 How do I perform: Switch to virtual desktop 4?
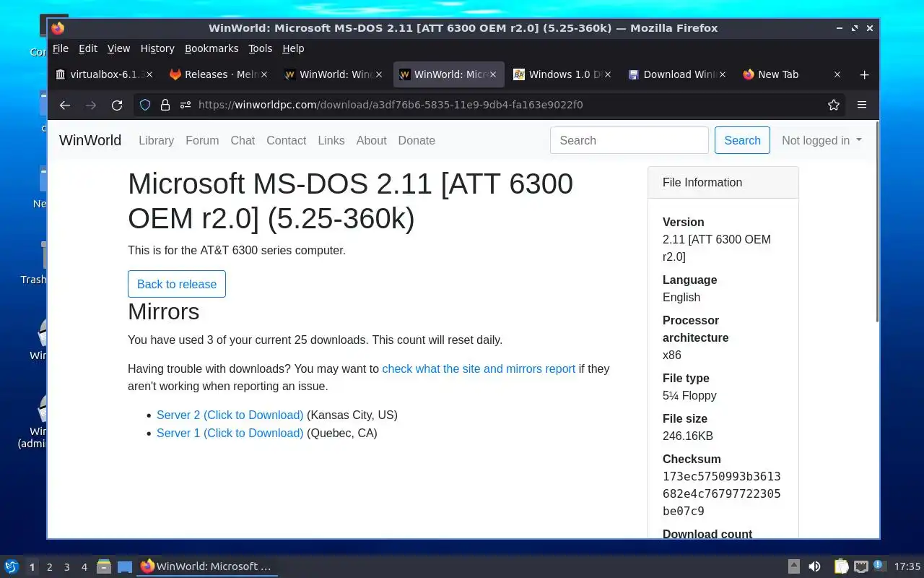point(84,567)
